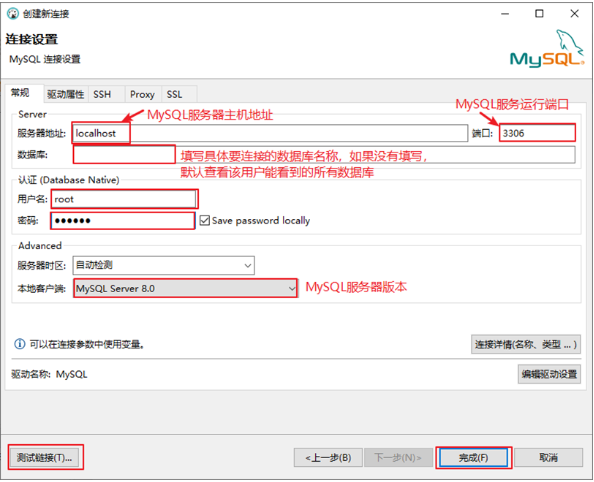Select the Proxy tab
Image resolution: width=594 pixels, height=482 pixels.
pyautogui.click(x=142, y=94)
